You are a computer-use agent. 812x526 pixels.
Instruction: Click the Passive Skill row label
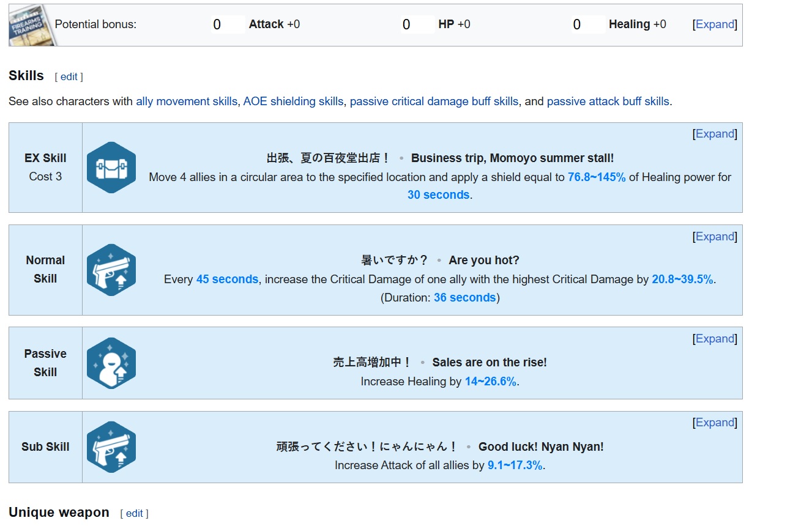point(45,363)
